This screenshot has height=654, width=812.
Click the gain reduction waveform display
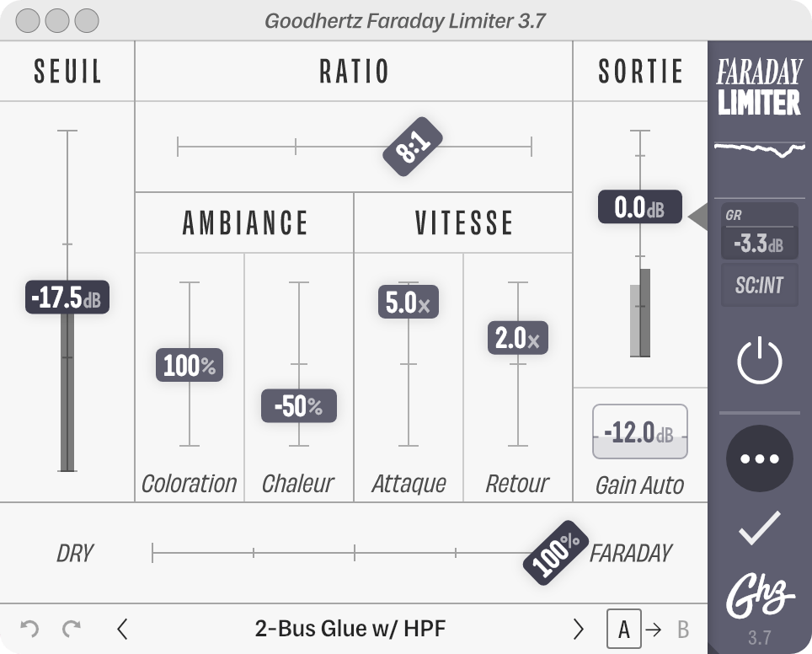tap(759, 149)
